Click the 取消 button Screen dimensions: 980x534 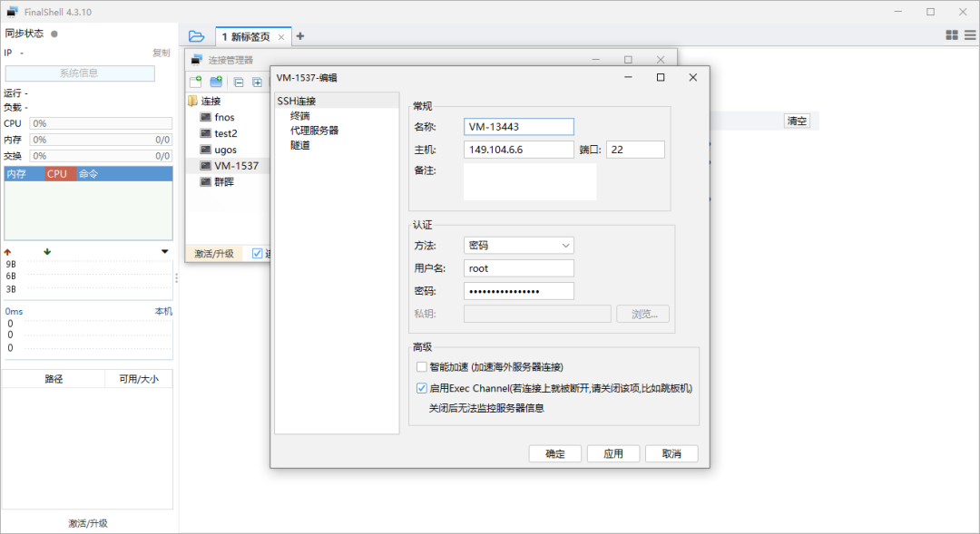671,453
